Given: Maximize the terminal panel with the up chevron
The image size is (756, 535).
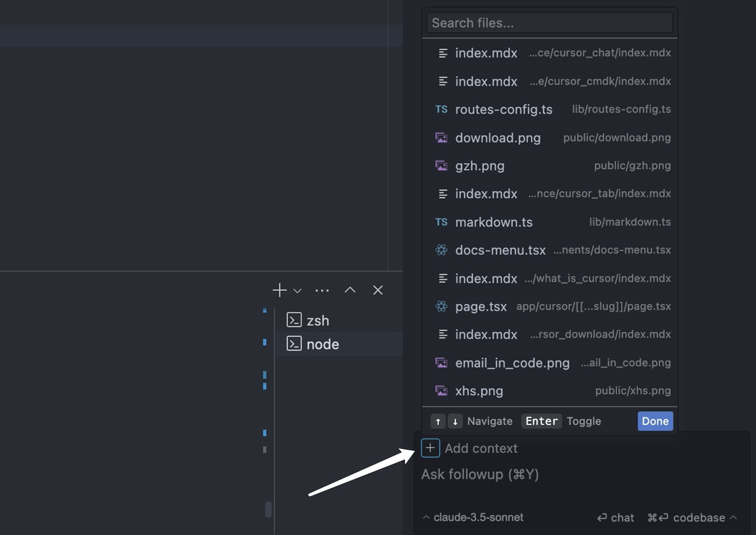Looking at the screenshot, I should (350, 290).
